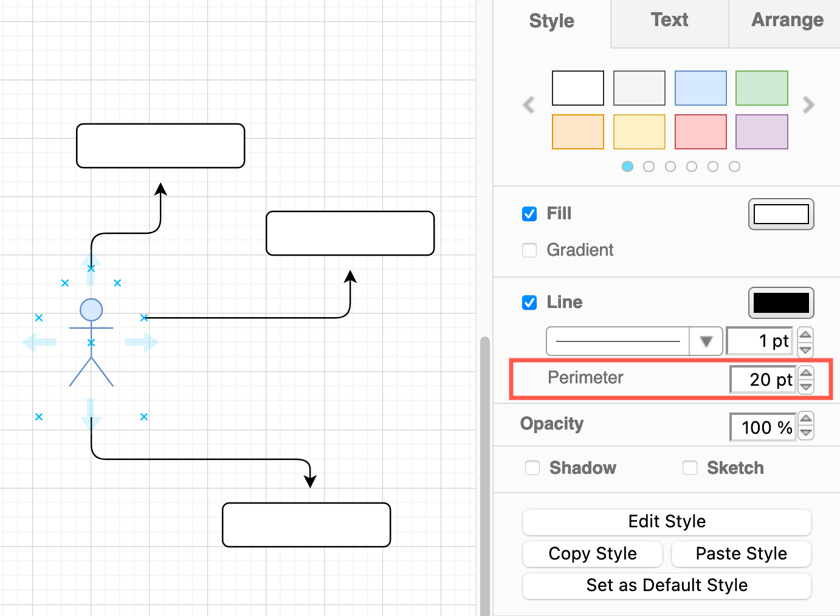The image size is (840, 616).
Task: Enable the Shadow option
Action: [532, 468]
